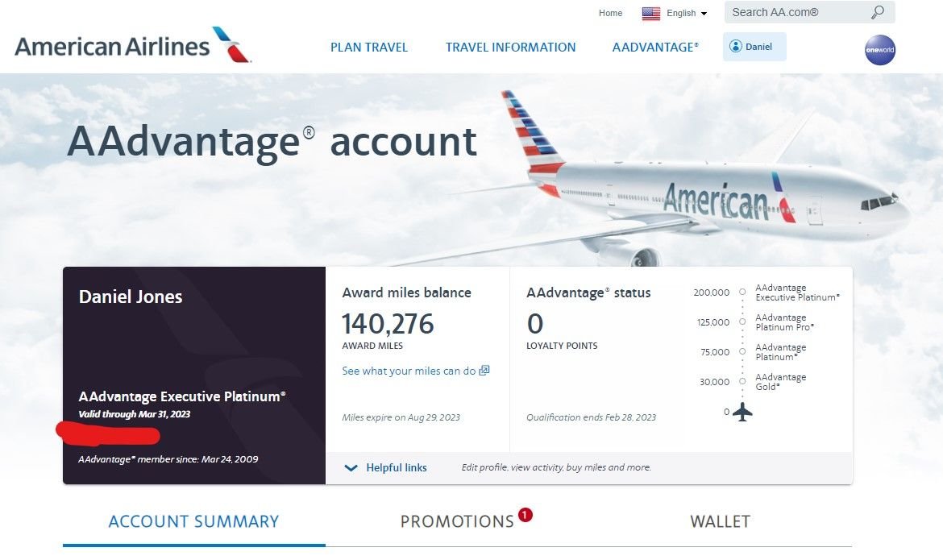943x560 pixels.
Task: Click the Search AA.com input field
Action: coord(794,12)
